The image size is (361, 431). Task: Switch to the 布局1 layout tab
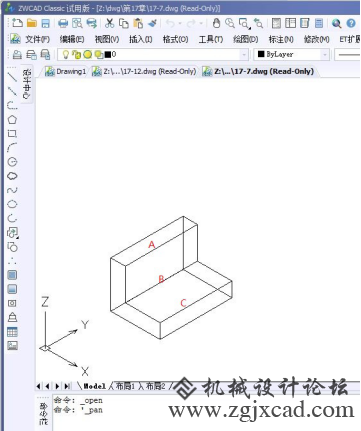pyautogui.click(x=125, y=386)
